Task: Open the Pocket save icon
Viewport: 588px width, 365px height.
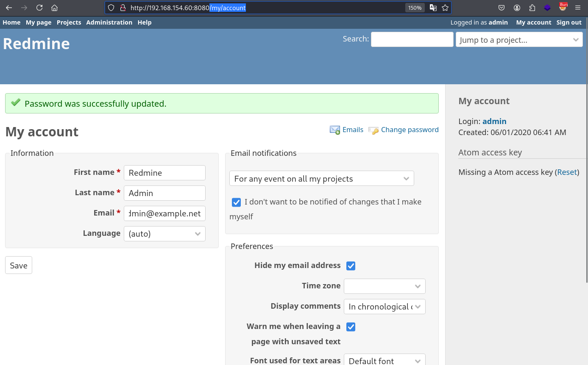Action: pos(502,8)
